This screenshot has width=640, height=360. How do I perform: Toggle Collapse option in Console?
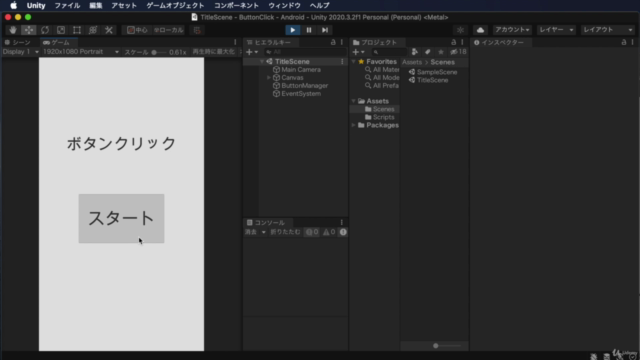click(285, 232)
